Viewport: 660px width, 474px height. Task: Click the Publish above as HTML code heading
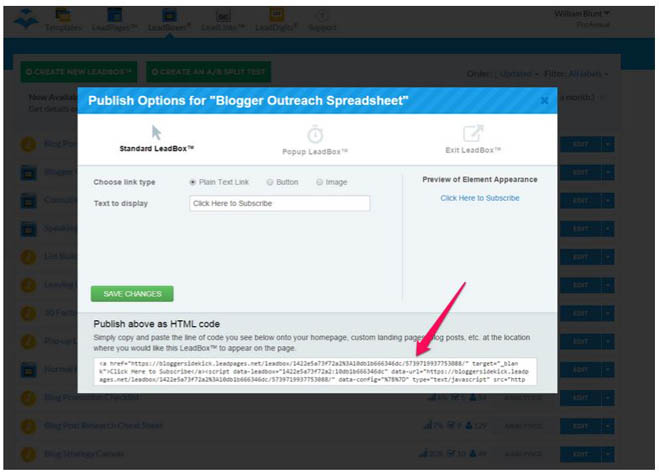(157, 324)
